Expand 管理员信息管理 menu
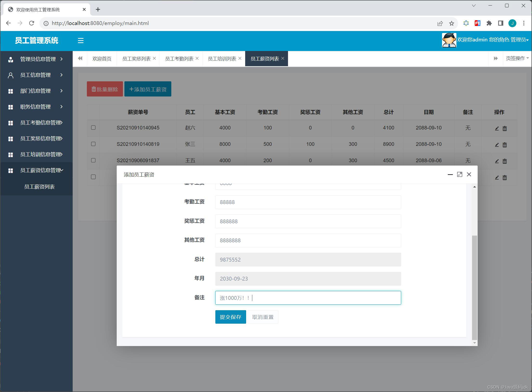The image size is (532, 392). tap(36, 59)
